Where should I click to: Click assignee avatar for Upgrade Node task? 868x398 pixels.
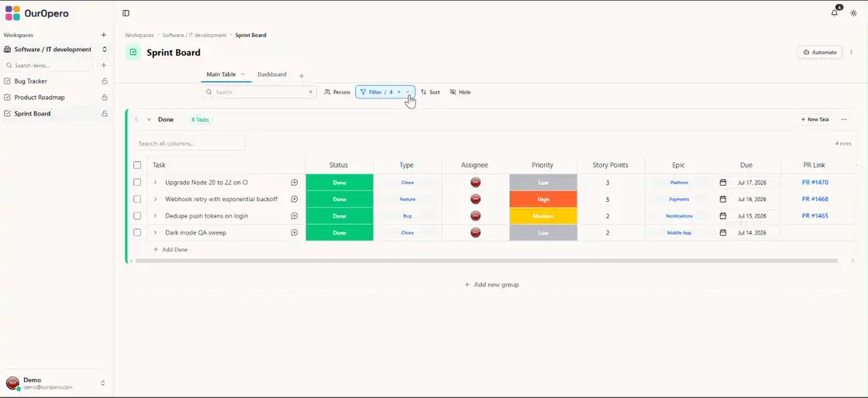[475, 183]
